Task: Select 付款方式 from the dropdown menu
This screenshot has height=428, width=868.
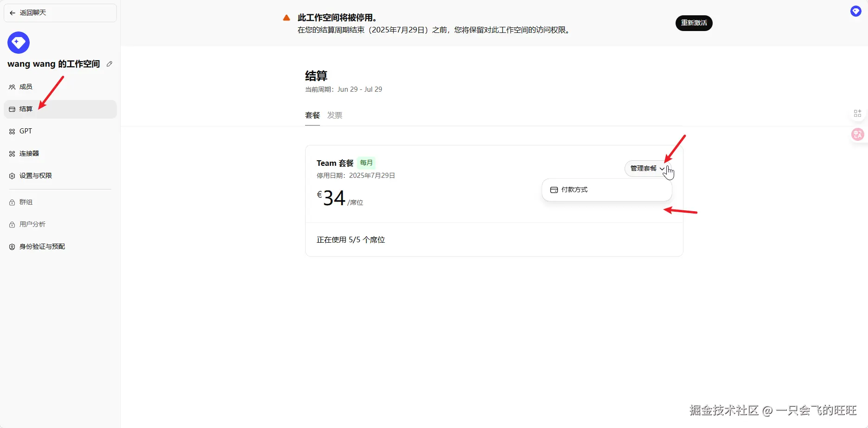Action: (606, 190)
